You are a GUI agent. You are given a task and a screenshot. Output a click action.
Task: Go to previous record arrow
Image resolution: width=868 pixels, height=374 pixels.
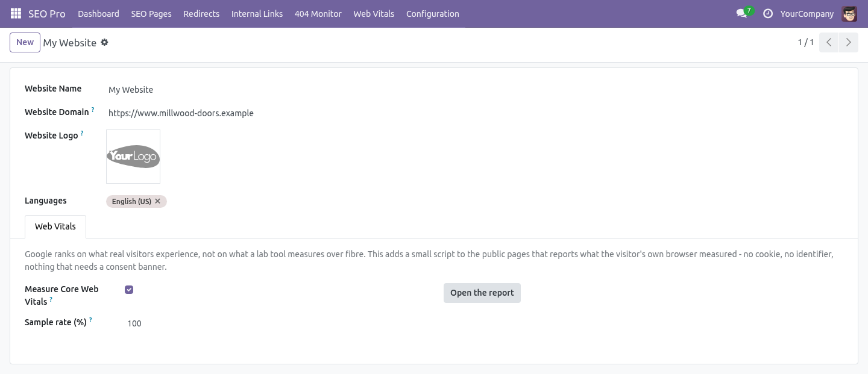point(829,42)
